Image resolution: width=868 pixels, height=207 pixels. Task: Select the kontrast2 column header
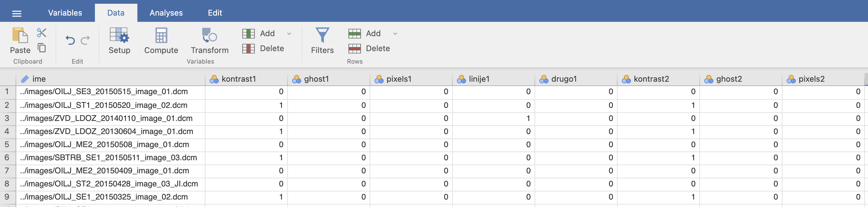[x=658, y=79]
